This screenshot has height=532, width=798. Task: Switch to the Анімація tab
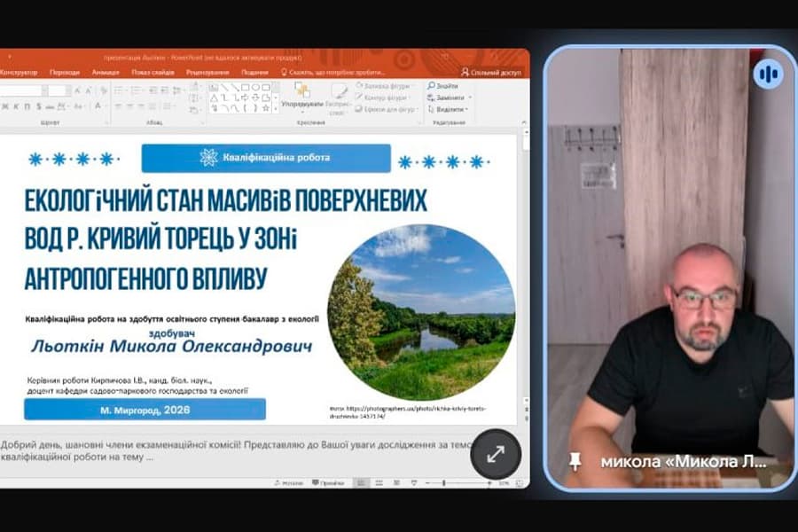click(x=106, y=73)
